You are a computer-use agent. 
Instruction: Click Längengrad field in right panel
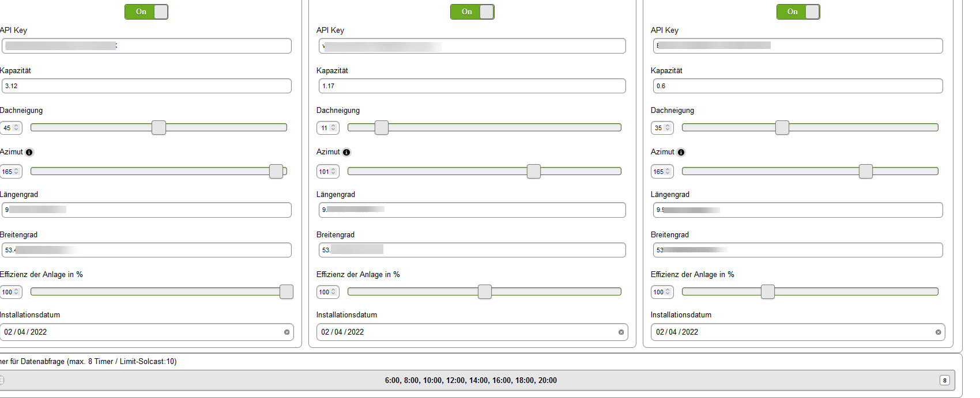click(798, 210)
